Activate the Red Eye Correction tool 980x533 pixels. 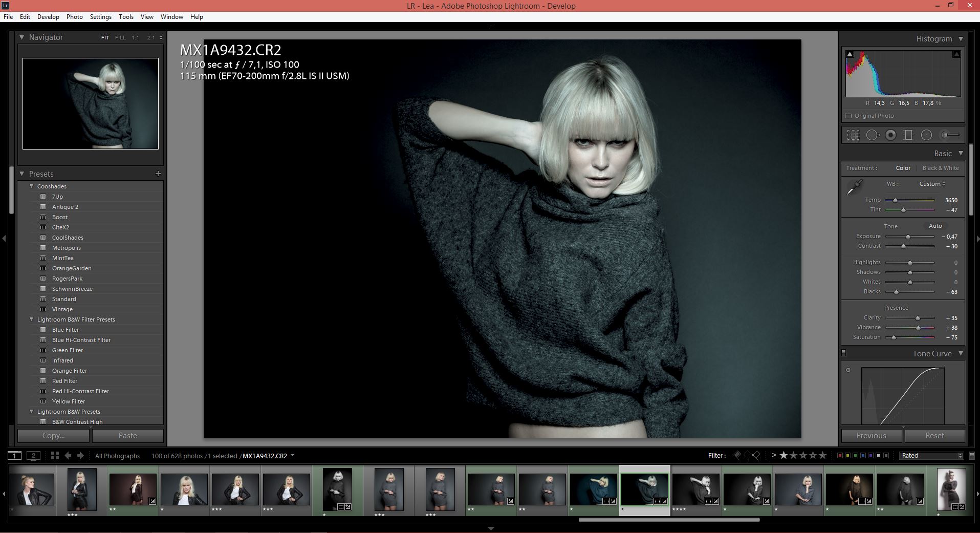[x=891, y=135]
